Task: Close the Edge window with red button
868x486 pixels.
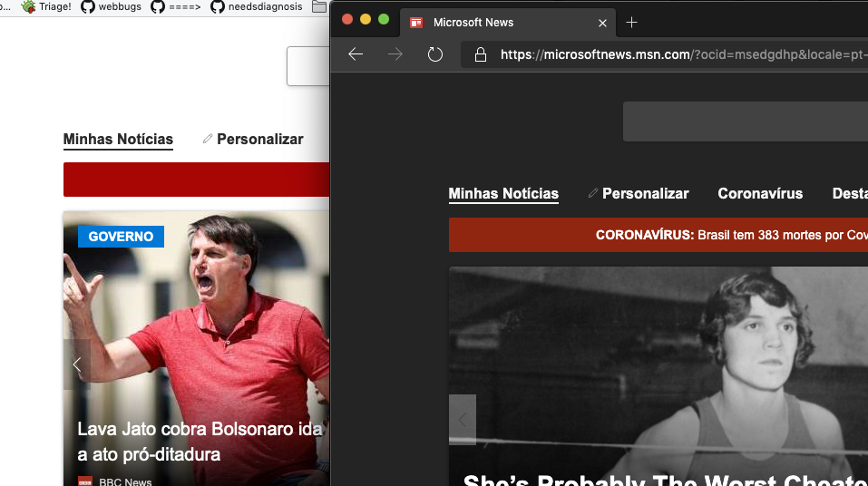Action: click(347, 19)
